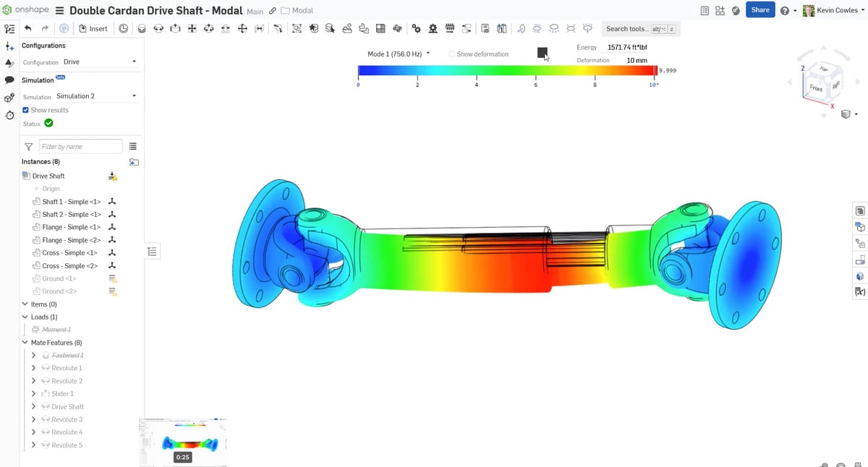Open the comments speech bubble panel
This screenshot has width=868, height=467.
[9, 80]
